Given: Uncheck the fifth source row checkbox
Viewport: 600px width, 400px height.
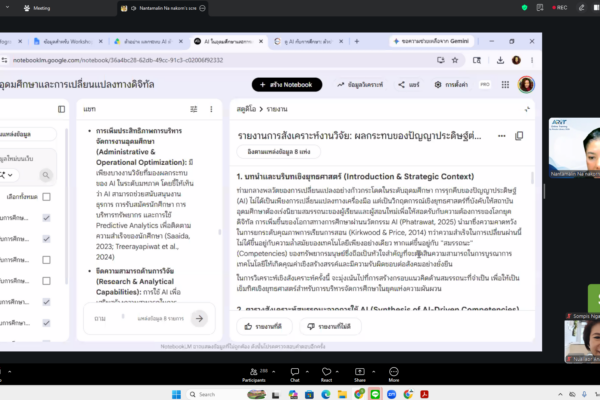Looking at the screenshot, I should point(46,302).
